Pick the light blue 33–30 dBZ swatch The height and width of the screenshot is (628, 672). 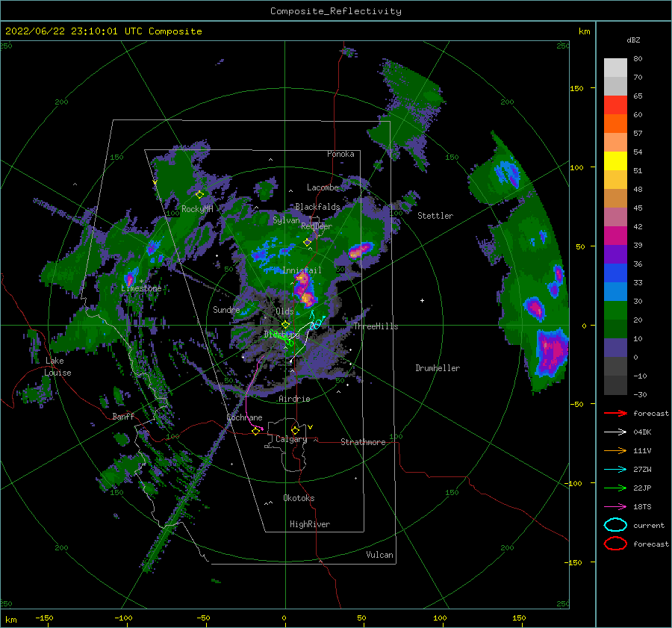[615, 291]
